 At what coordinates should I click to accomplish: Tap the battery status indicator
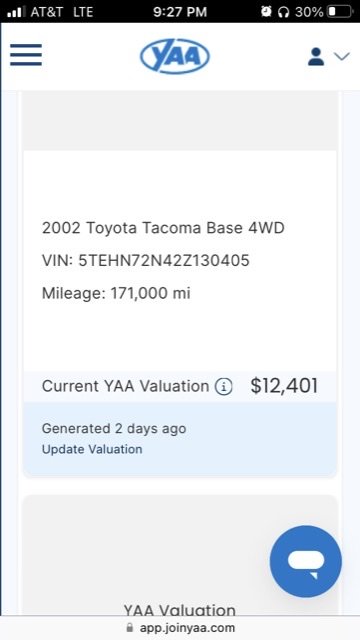point(340,11)
